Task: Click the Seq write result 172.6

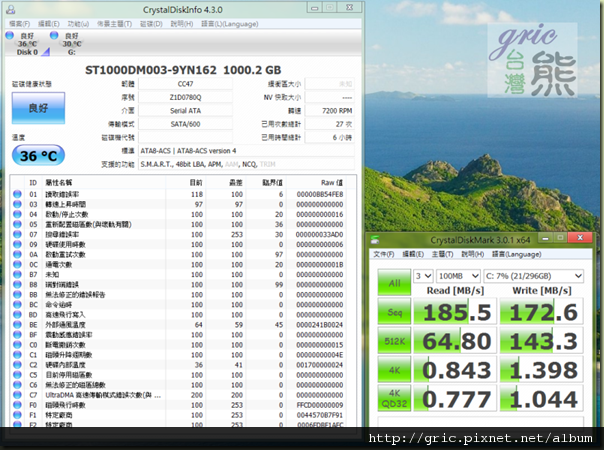Action: (542, 312)
